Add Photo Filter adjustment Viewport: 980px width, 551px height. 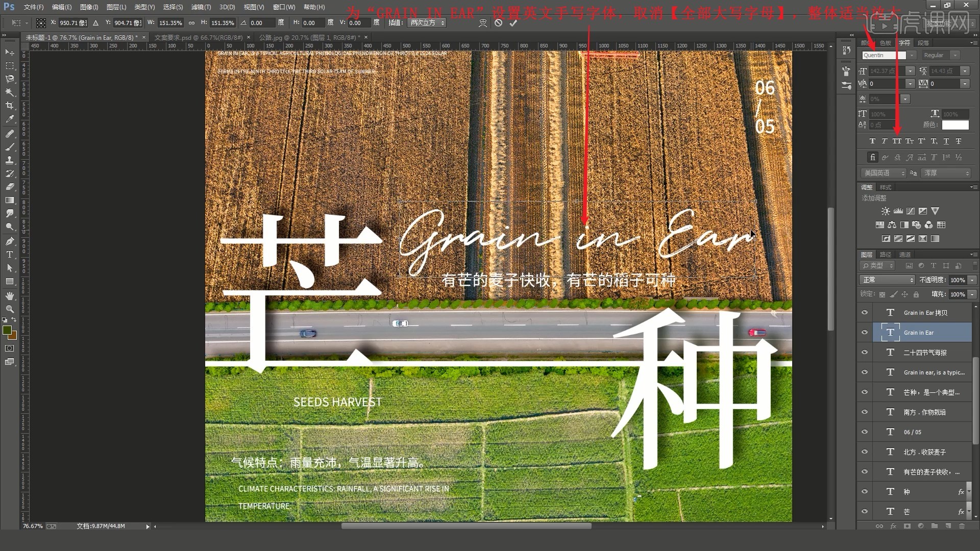coord(917,224)
